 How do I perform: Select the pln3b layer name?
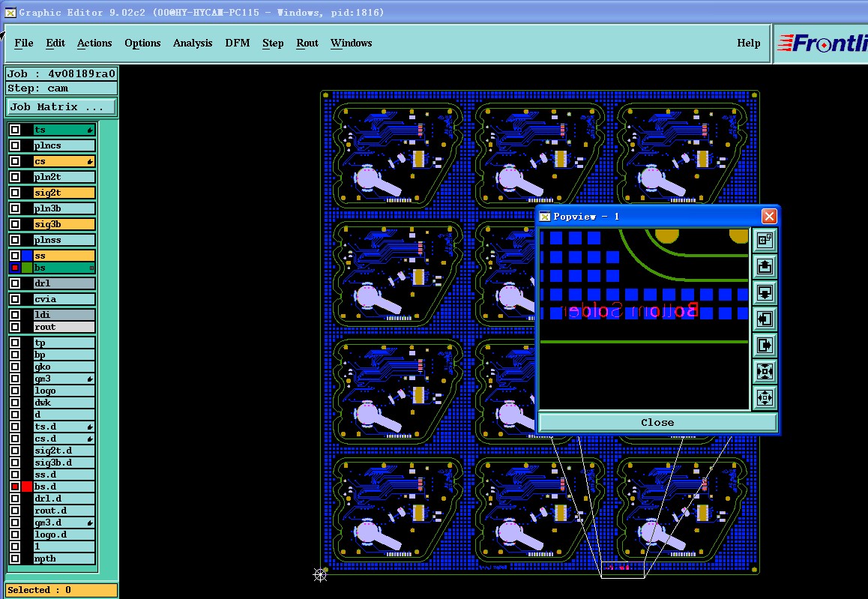(x=64, y=208)
